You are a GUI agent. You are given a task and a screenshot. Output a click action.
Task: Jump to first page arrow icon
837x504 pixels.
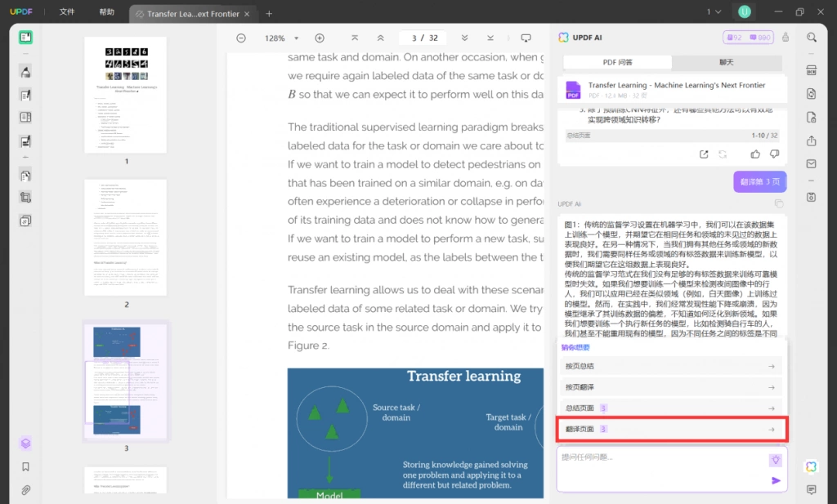(x=355, y=38)
